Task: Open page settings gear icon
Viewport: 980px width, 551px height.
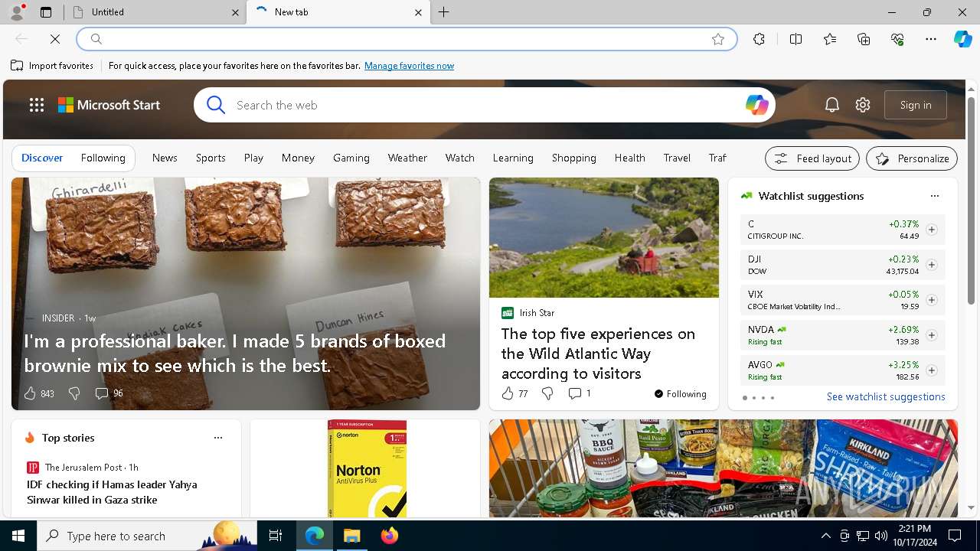Action: 863,105
